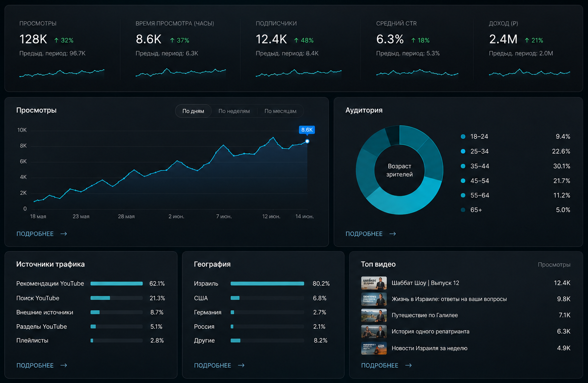Click the 2.4M revenue value
The image size is (588, 383).
[503, 39]
